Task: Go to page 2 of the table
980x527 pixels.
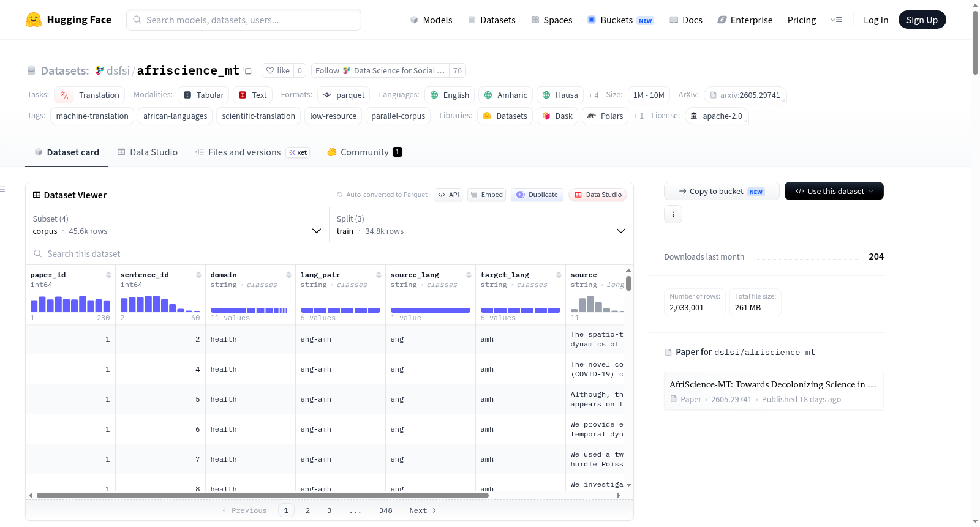Action: [x=307, y=510]
